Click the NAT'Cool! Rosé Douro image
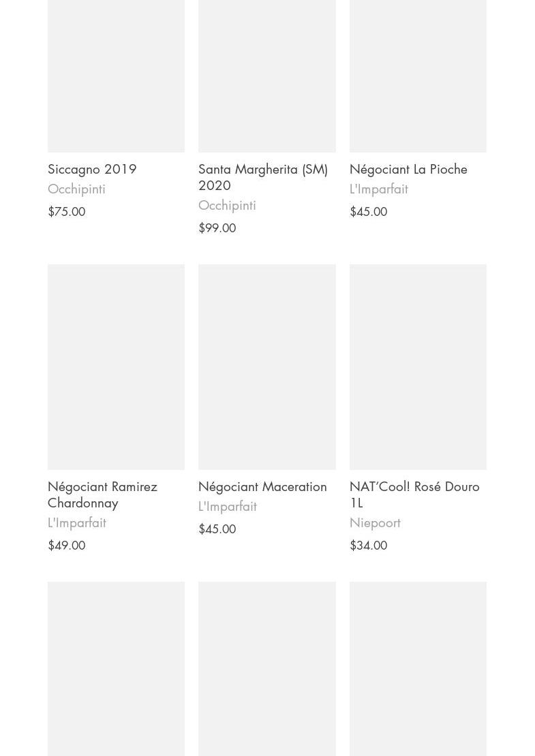 [418, 366]
